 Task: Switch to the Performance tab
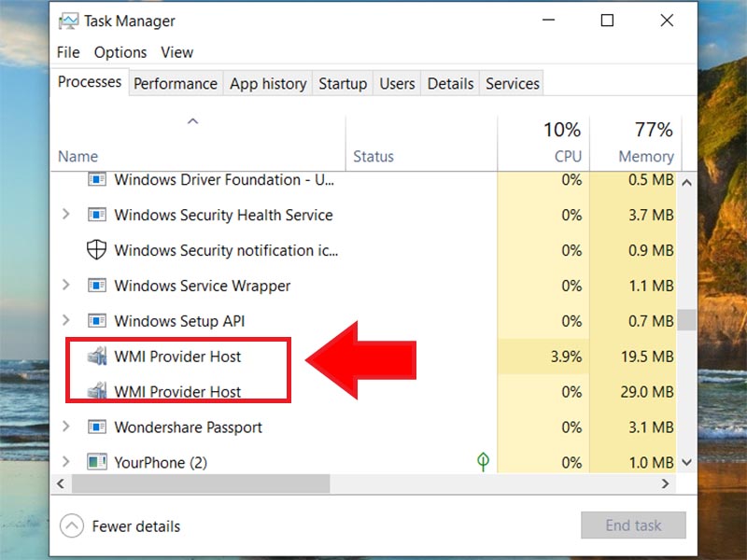(175, 84)
